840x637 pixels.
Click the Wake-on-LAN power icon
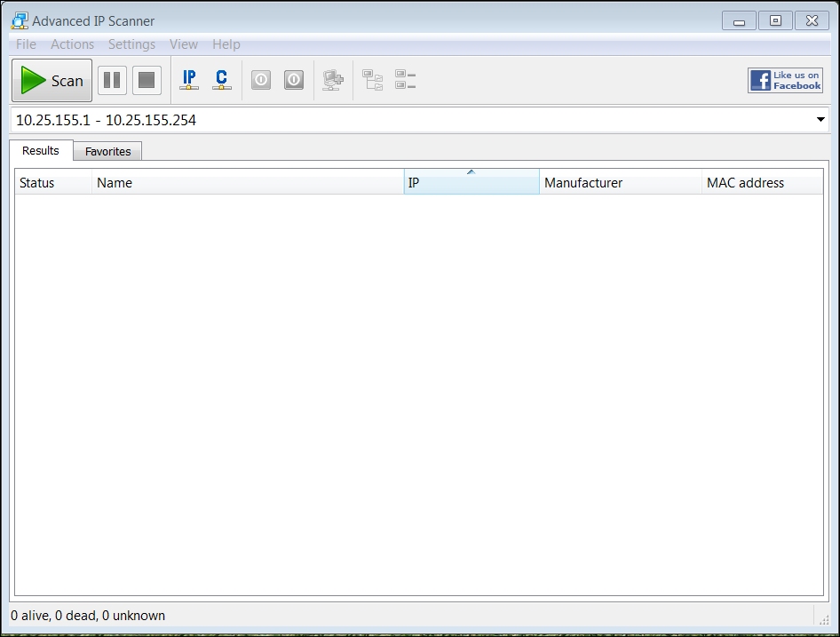tap(260, 79)
